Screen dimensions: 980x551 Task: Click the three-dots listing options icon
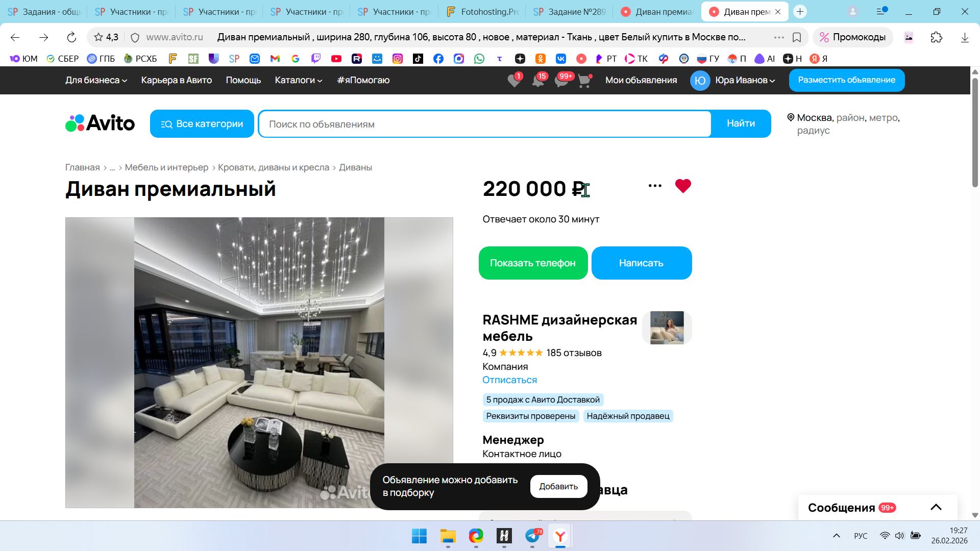[x=655, y=186]
